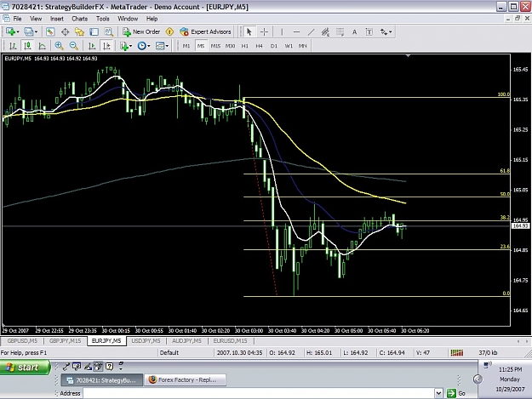Click the Zoom Out magnifier icon
This screenshot has width=532, height=399.
(x=73, y=46)
